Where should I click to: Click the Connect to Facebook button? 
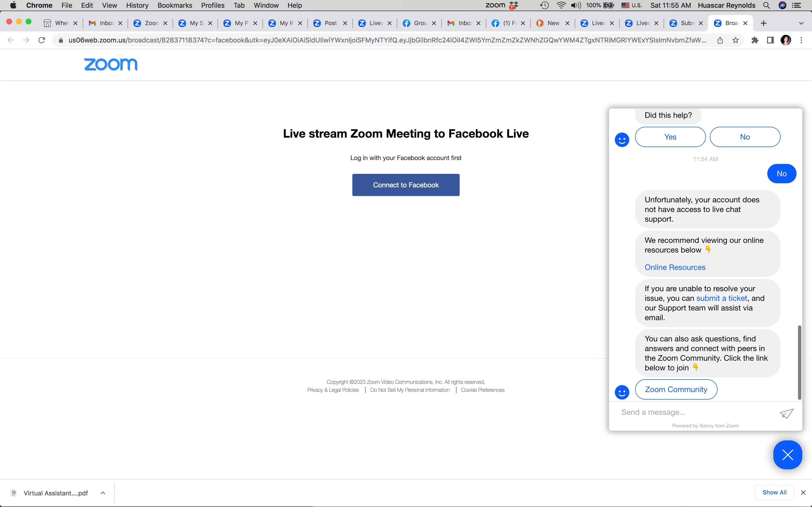(406, 185)
